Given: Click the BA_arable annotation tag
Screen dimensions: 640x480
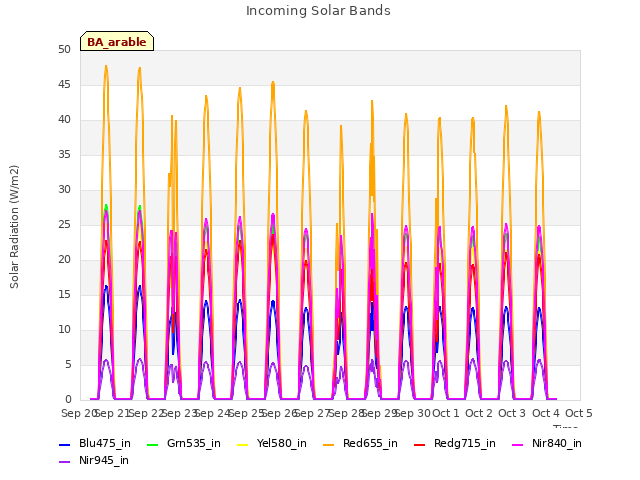Looking at the screenshot, I should tap(117, 41).
